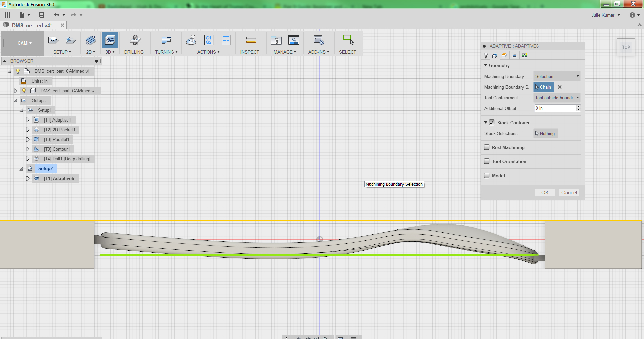The width and height of the screenshot is (644, 339).
Task: Click the Save icon in top toolbar
Action: (x=42, y=15)
